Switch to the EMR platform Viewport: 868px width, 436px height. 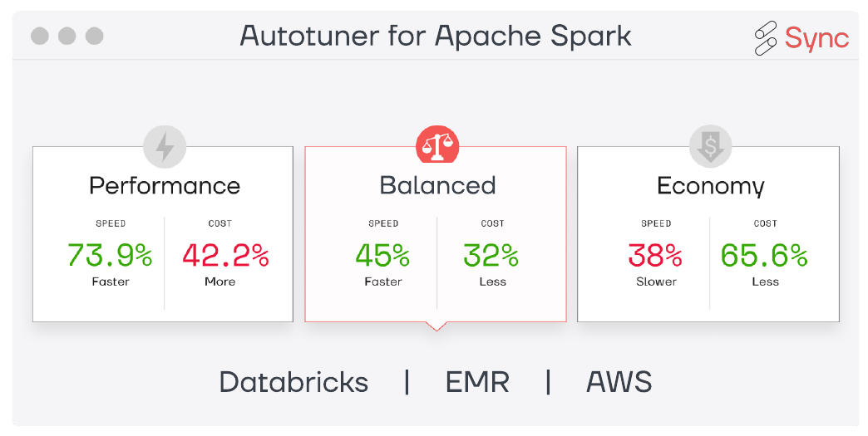click(477, 382)
